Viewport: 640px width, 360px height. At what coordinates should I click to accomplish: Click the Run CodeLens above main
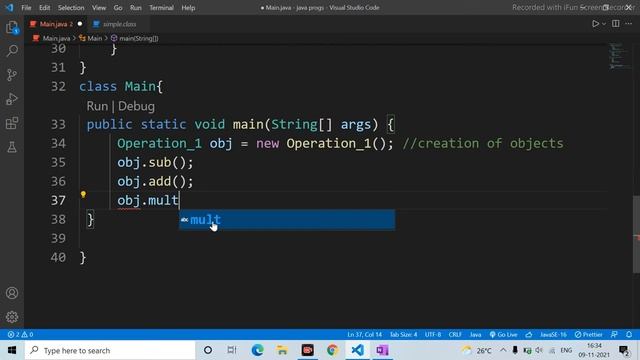click(97, 106)
